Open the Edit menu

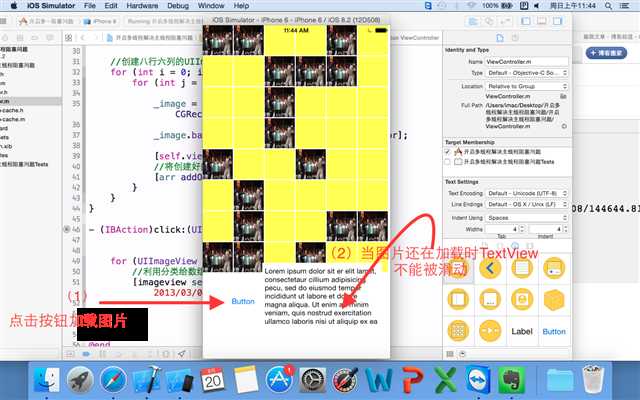pyautogui.click(x=111, y=6)
